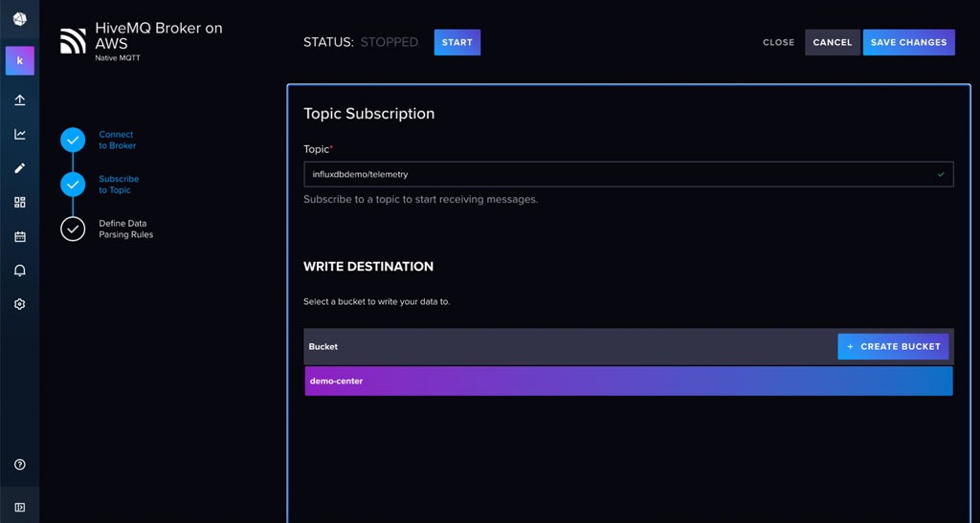Click 'Select a bucket to write your data to.' text
Viewport: 980px width, 523px height.
click(x=377, y=301)
